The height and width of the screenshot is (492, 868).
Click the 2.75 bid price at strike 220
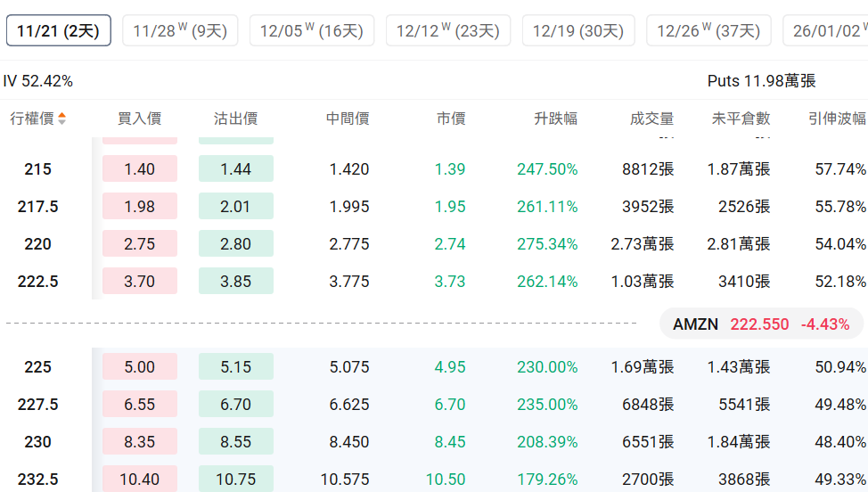[140, 244]
